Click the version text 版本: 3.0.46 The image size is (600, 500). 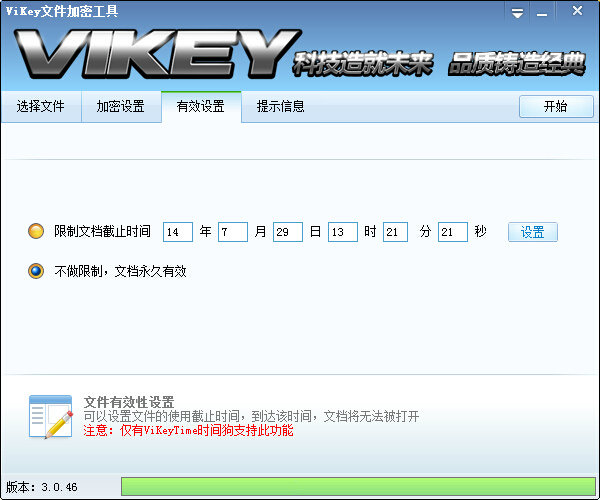[41, 487]
